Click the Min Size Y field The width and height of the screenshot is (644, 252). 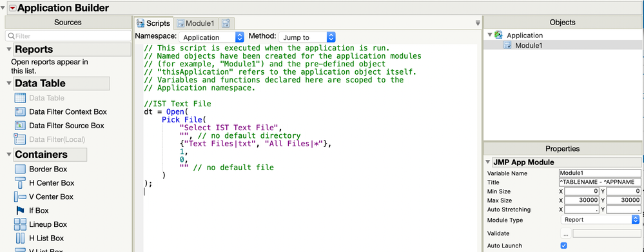pos(623,191)
